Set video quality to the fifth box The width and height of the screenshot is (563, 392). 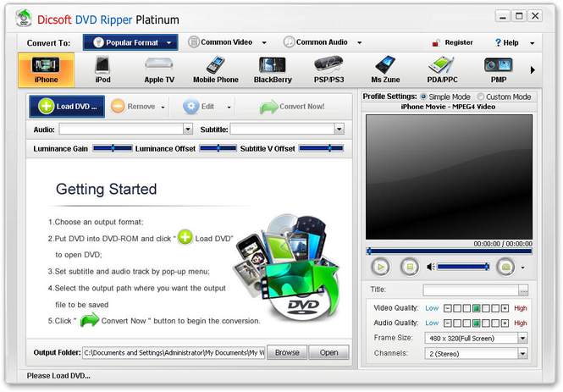486,308
